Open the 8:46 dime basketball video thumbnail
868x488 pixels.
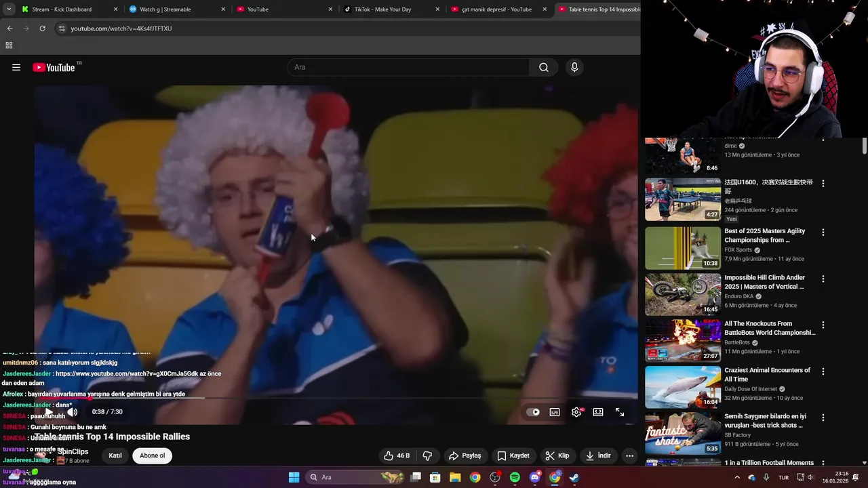coord(683,156)
